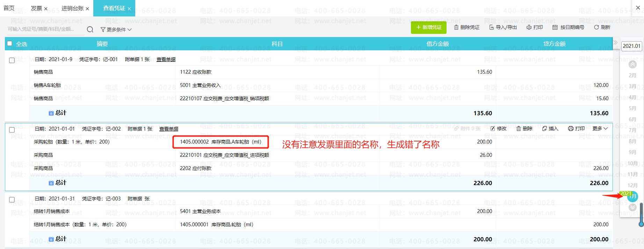Select 5月 in the month sidebar
The width and height of the screenshot is (644, 249).
click(x=632, y=108)
